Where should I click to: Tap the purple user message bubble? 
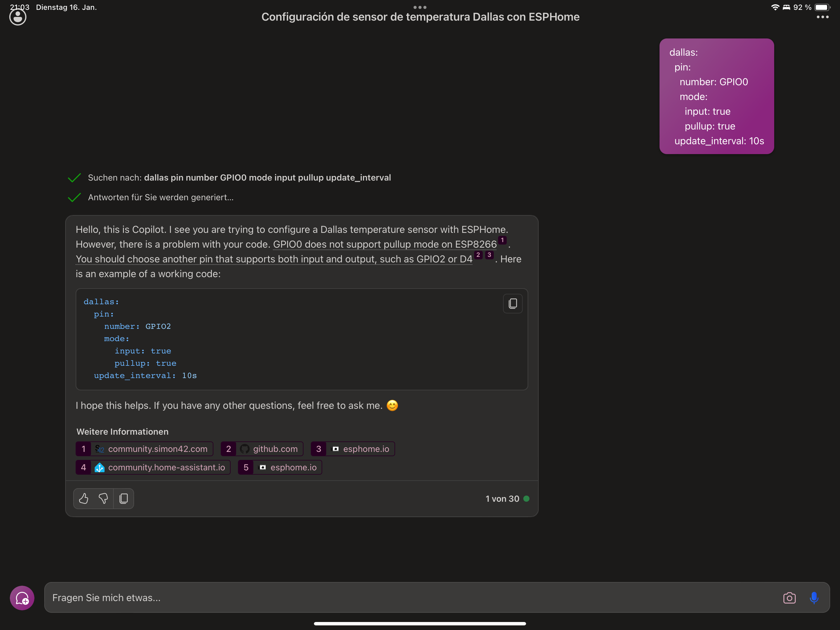pyautogui.click(x=716, y=96)
